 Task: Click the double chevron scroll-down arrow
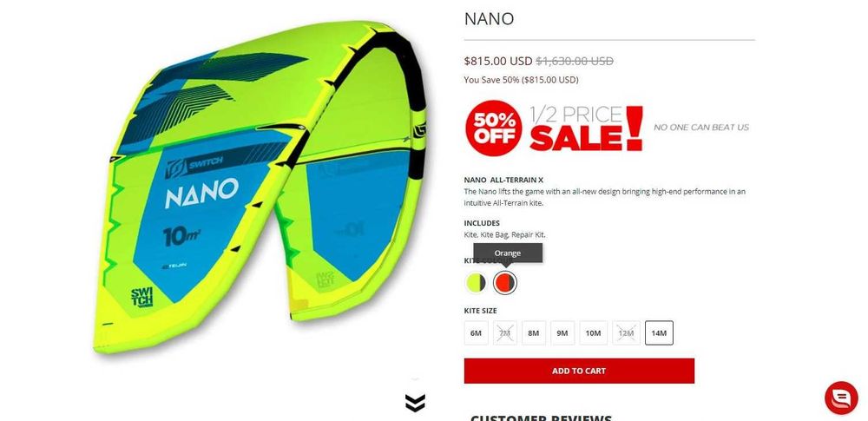pyautogui.click(x=415, y=403)
